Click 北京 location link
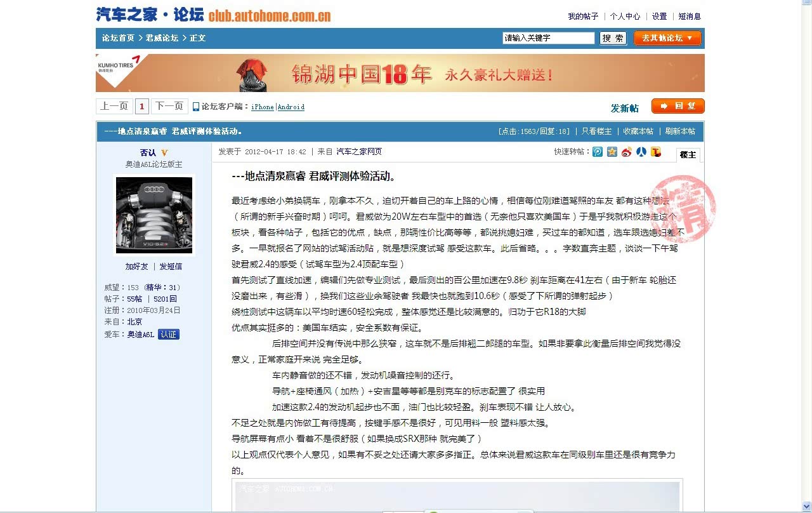This screenshot has height=513, width=812. coord(134,322)
